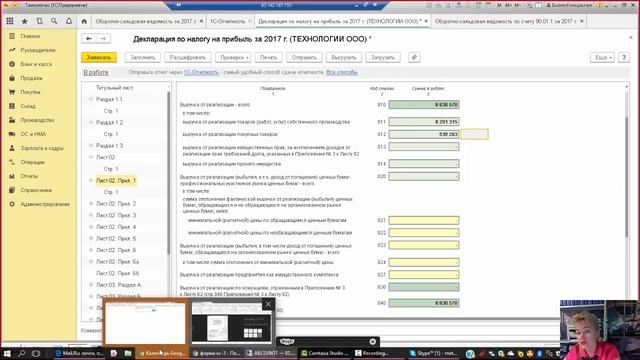Open Склад section in sidebar
Image resolution: width=640 pixels, height=360 pixels.
pyautogui.click(x=28, y=106)
